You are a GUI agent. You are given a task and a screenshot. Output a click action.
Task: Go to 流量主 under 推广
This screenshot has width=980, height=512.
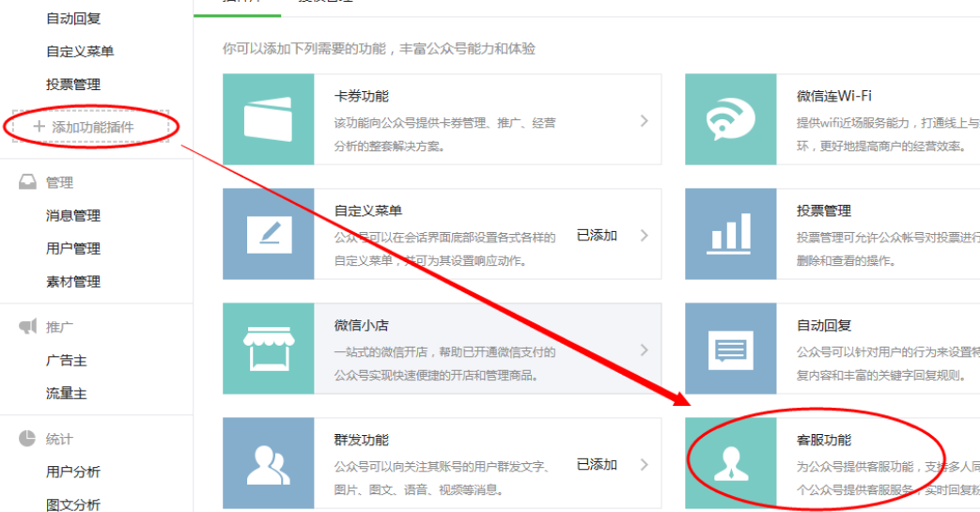point(67,394)
